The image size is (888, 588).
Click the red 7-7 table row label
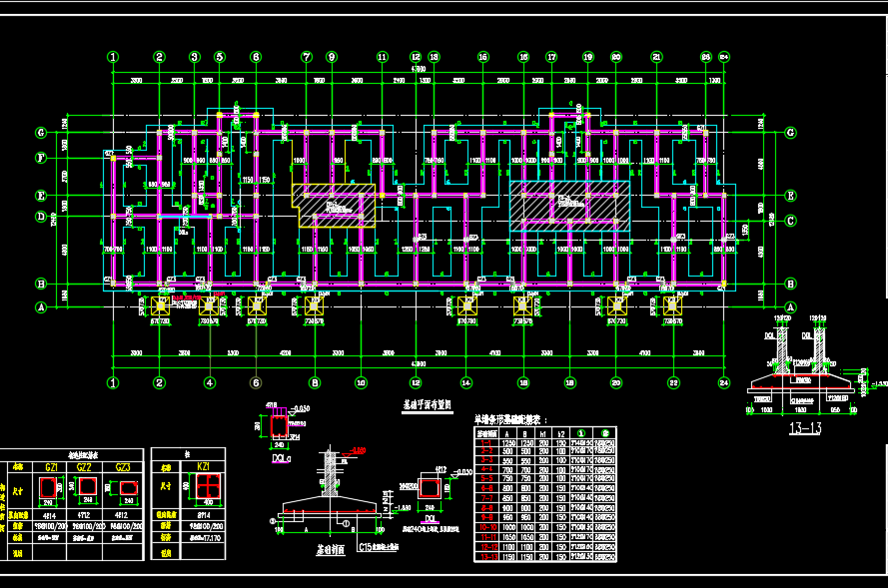(x=486, y=498)
